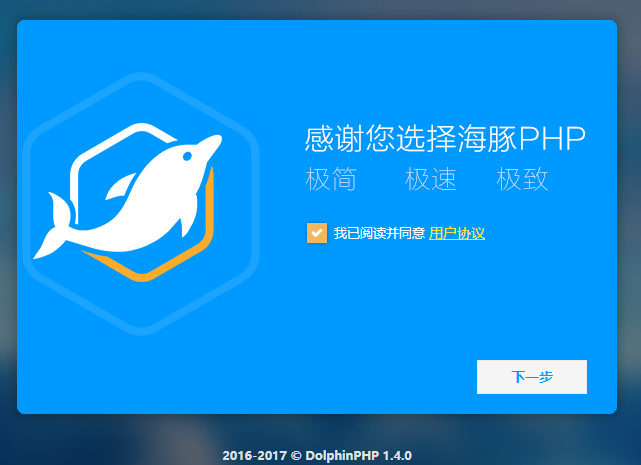Open the 用户协议 link
The height and width of the screenshot is (465, 641).
(x=457, y=234)
